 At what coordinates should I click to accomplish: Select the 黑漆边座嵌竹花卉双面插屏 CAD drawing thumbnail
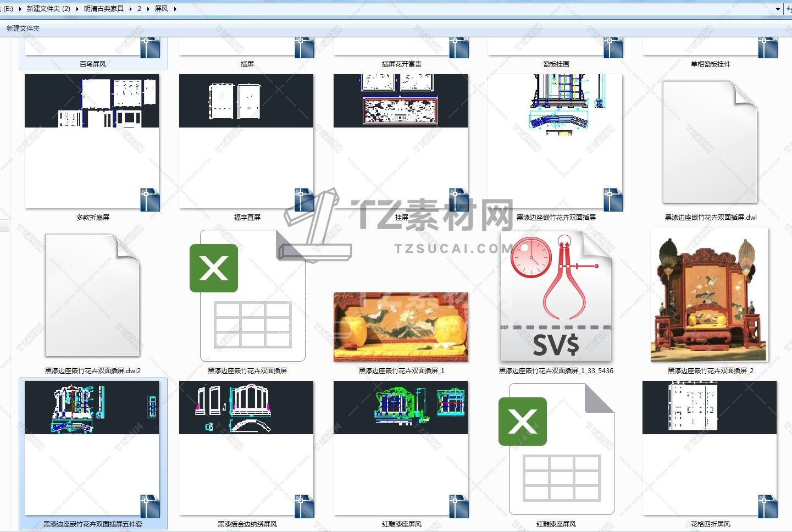(x=556, y=142)
